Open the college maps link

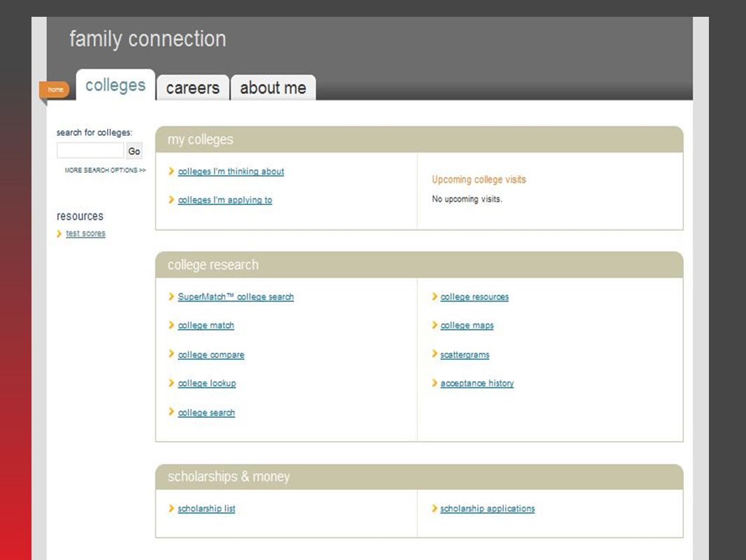467,325
